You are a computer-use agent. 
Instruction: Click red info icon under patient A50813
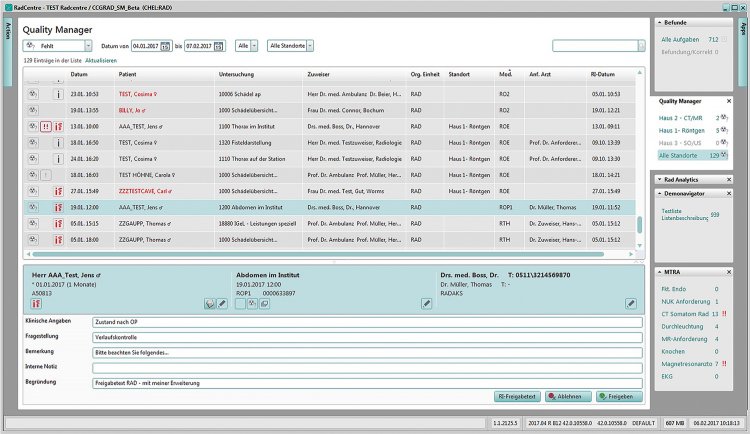click(x=36, y=303)
